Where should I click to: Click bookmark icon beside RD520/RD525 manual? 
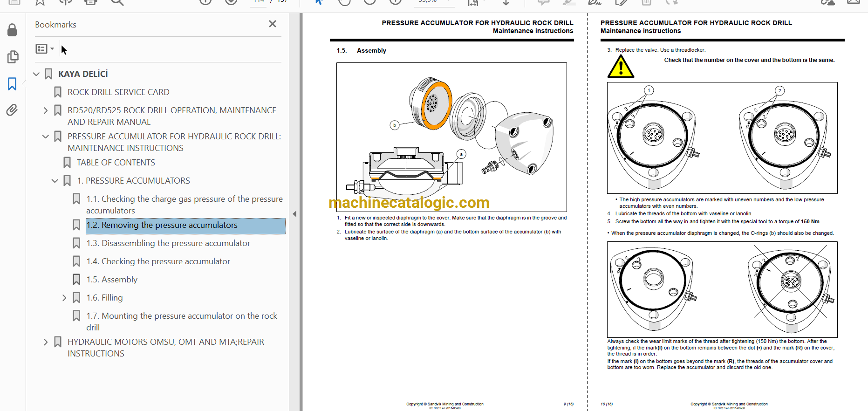(x=58, y=110)
